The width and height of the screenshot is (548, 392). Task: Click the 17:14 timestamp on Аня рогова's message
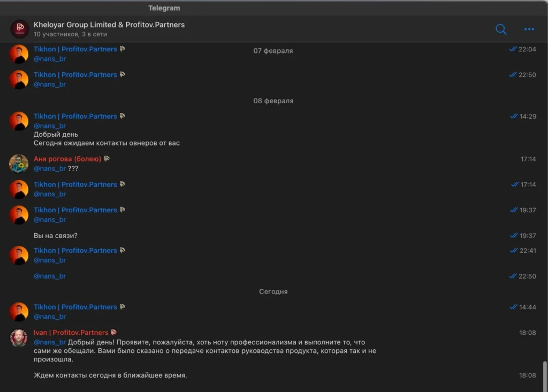528,159
